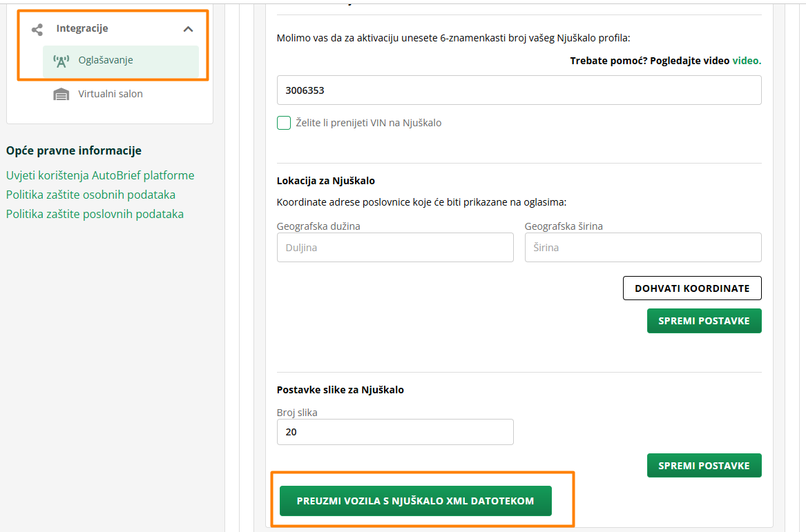The width and height of the screenshot is (806, 532).
Task: Save settings for the Njuškalo location section
Action: point(704,321)
